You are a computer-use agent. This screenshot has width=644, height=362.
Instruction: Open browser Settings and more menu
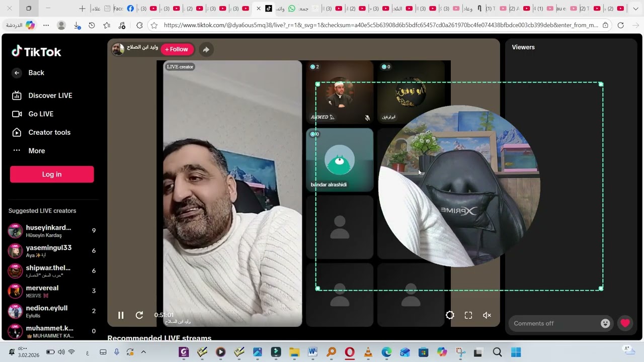[x=46, y=25]
